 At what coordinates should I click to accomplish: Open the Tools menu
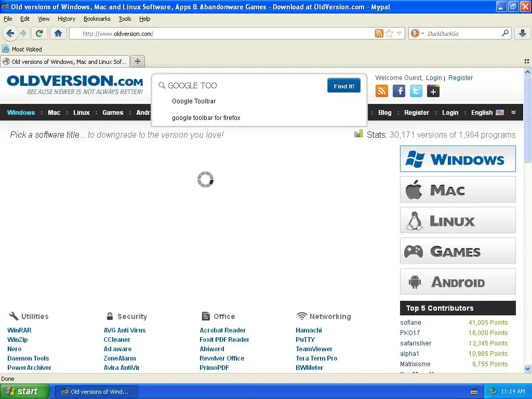coord(125,19)
